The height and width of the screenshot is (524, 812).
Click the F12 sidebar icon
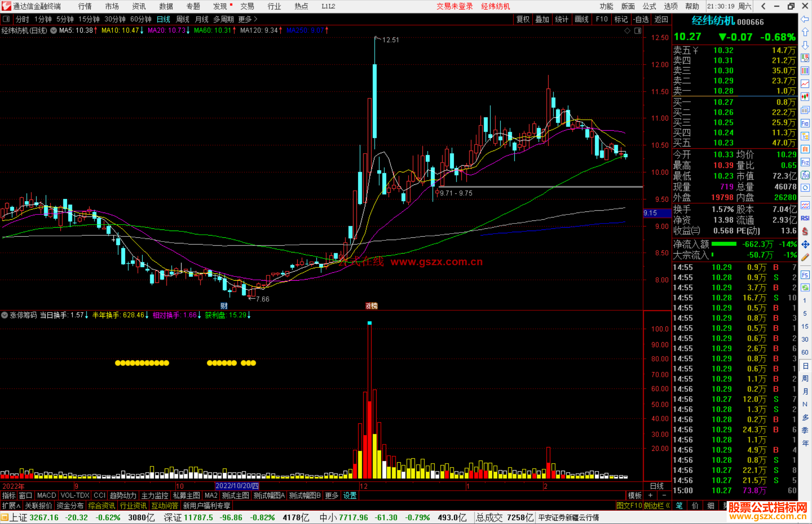pos(805,162)
